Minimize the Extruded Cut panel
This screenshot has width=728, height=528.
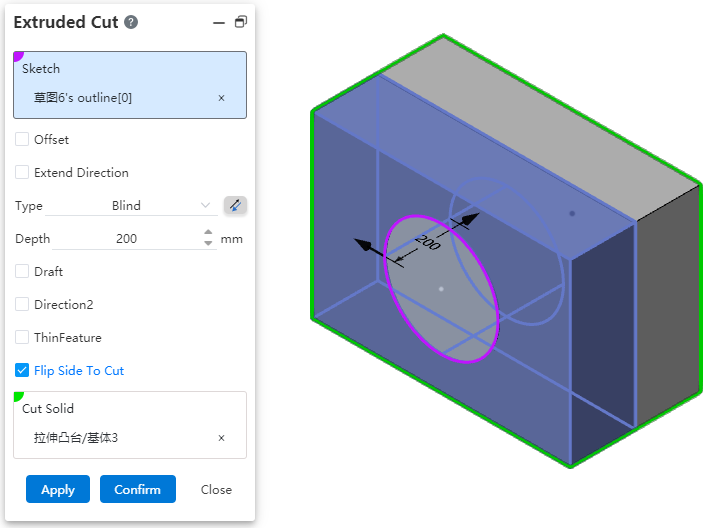pyautogui.click(x=219, y=22)
